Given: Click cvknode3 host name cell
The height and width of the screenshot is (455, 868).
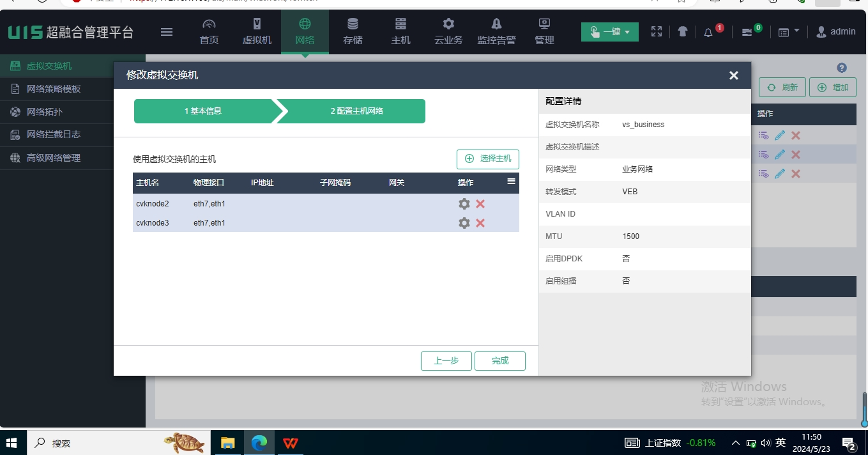Looking at the screenshot, I should (153, 223).
